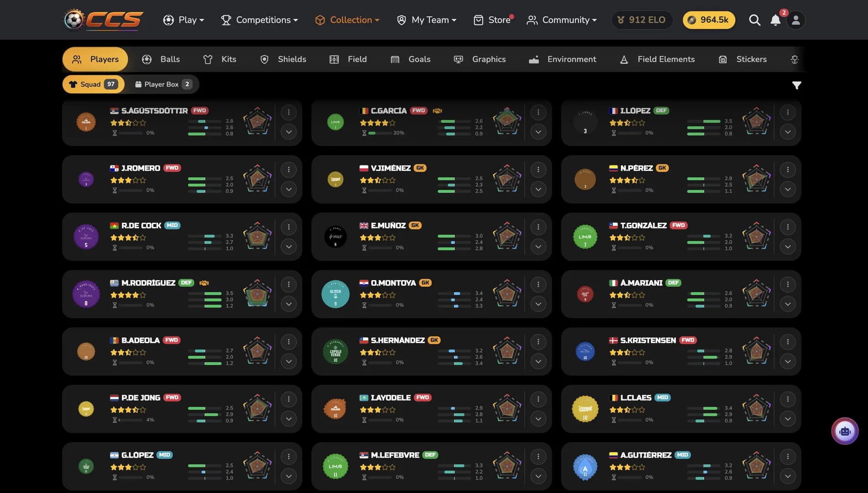Switch to the Shields tab

pyautogui.click(x=283, y=59)
